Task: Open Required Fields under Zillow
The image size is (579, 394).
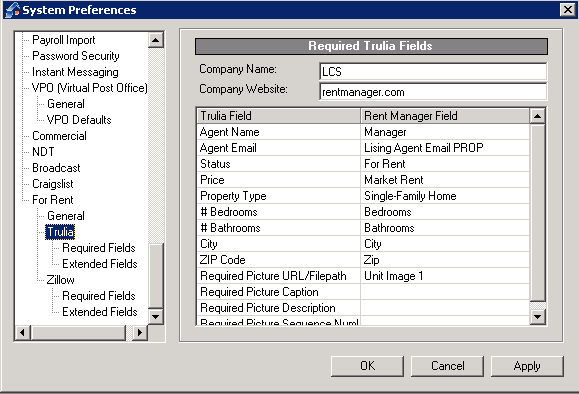Action: [99, 296]
